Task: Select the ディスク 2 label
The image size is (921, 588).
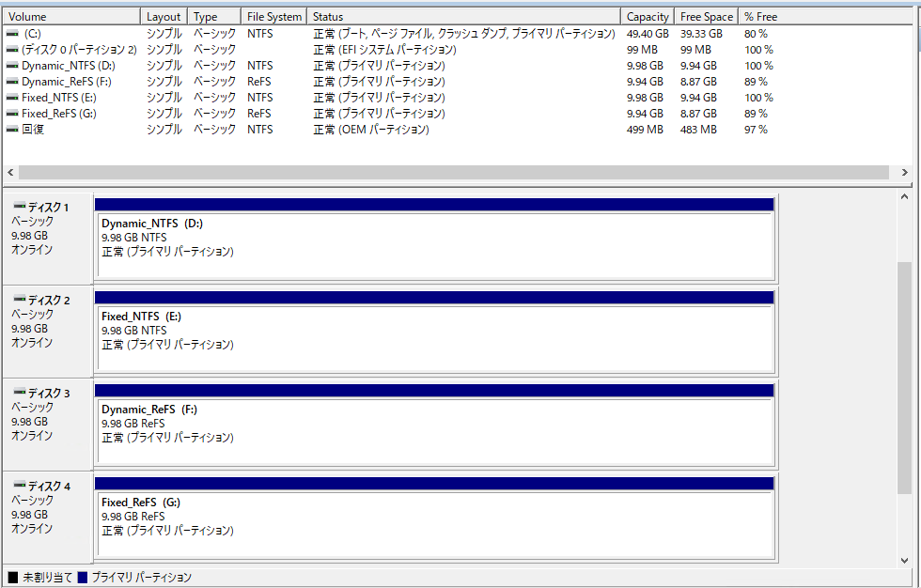Action: (x=49, y=300)
